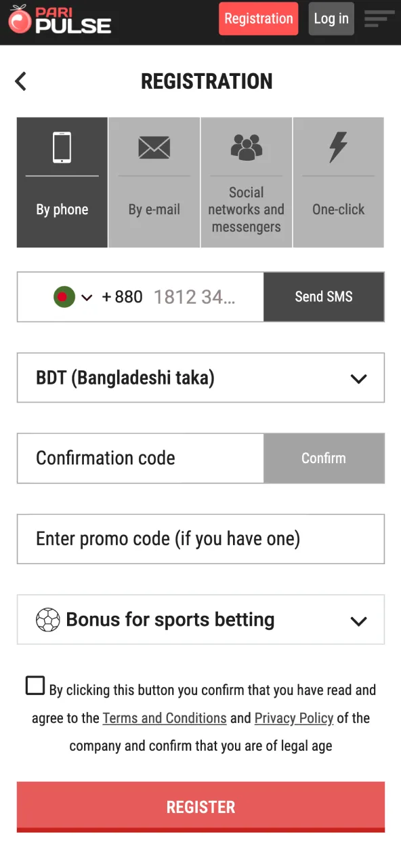401x868 pixels.
Task: Expand the BDT currency dropdown
Action: pos(358,378)
